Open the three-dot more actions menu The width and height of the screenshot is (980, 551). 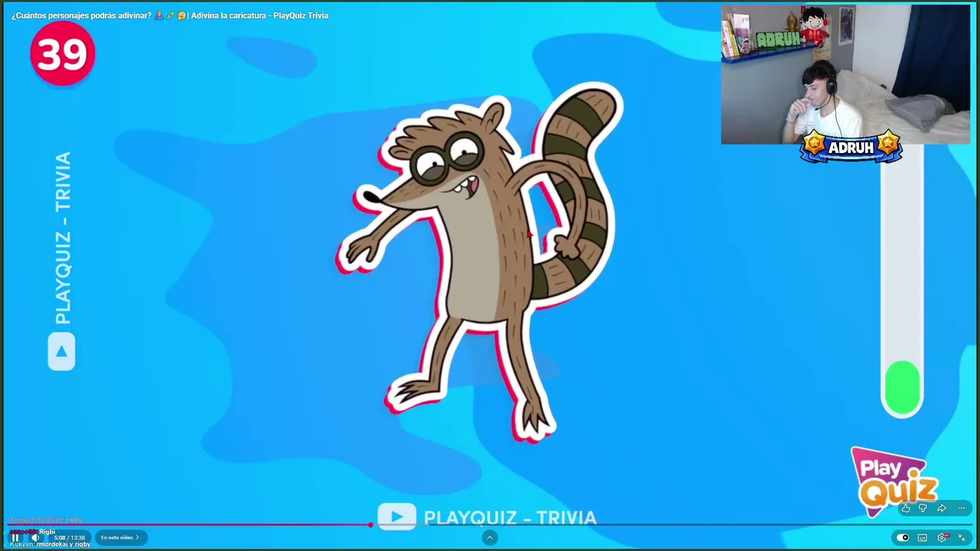coord(962,508)
